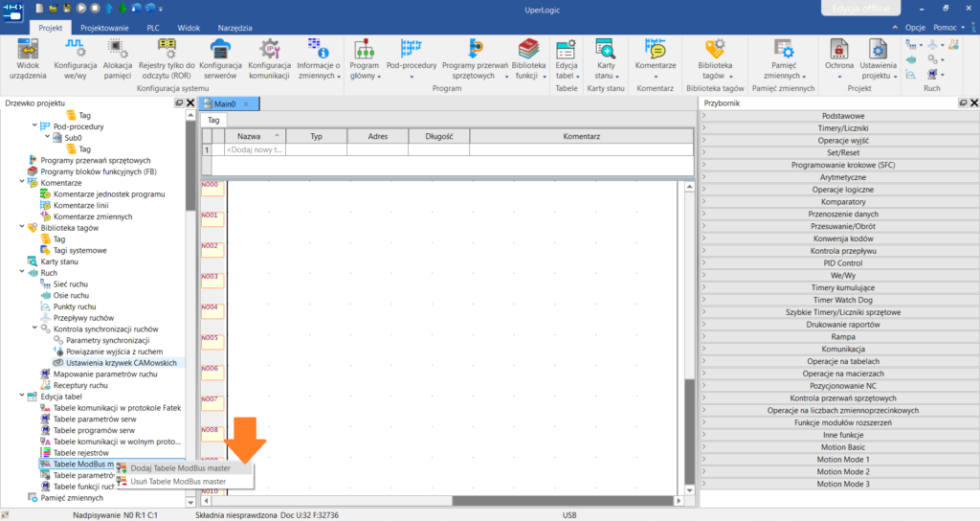Click blue upload arrow in quick access bar
The image size is (980, 522).
click(x=109, y=8)
